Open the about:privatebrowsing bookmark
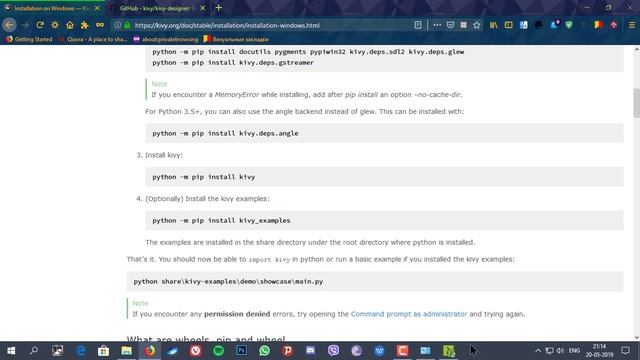The width and height of the screenshot is (640, 360). pos(166,39)
